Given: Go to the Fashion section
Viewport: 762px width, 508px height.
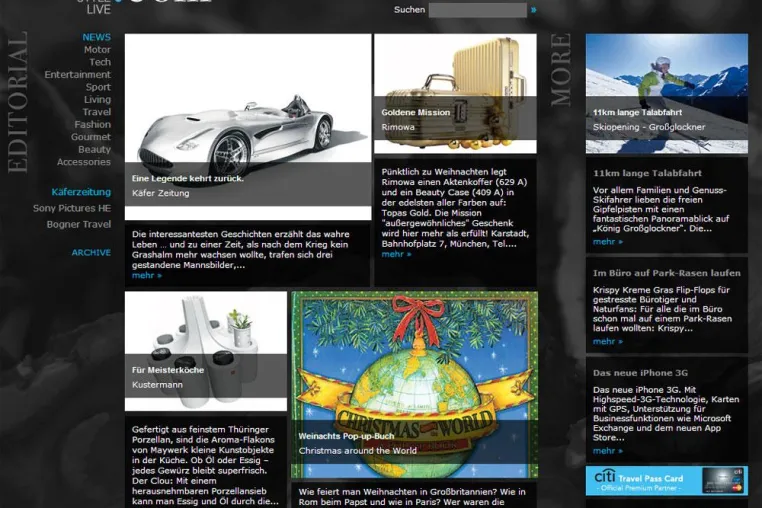Looking at the screenshot, I should 93,124.
